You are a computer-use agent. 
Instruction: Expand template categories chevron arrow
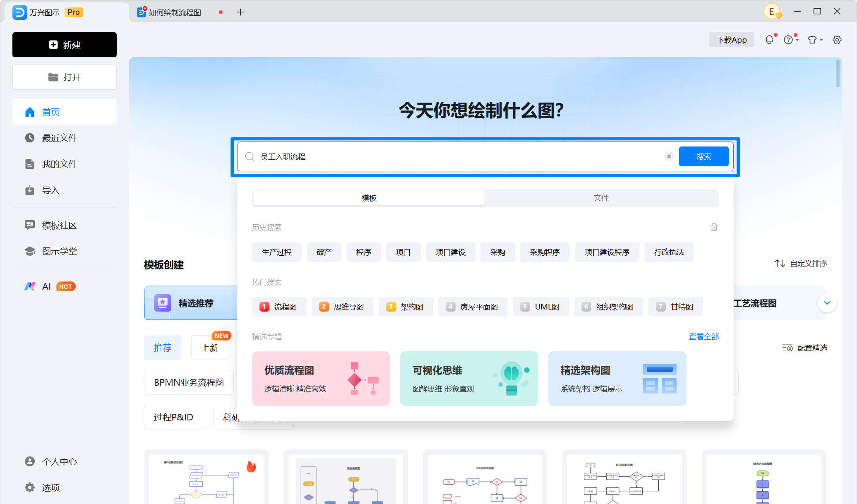pyautogui.click(x=827, y=303)
